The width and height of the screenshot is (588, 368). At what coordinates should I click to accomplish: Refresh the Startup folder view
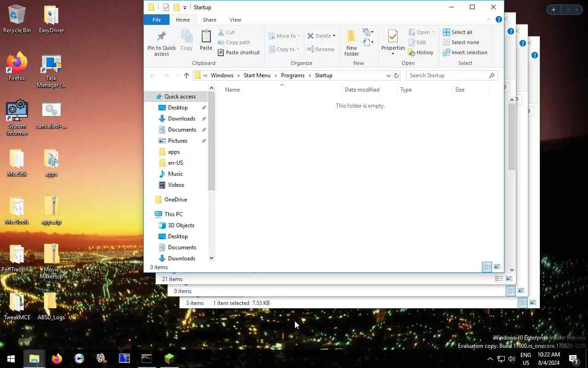pyautogui.click(x=396, y=75)
